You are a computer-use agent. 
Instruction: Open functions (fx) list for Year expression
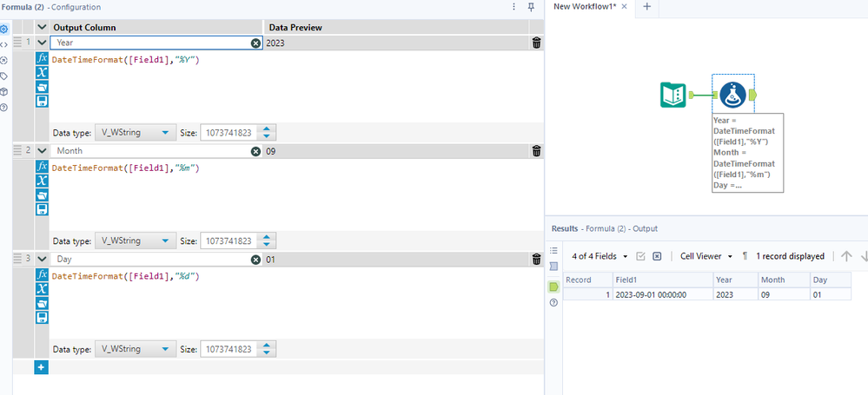pos(42,58)
